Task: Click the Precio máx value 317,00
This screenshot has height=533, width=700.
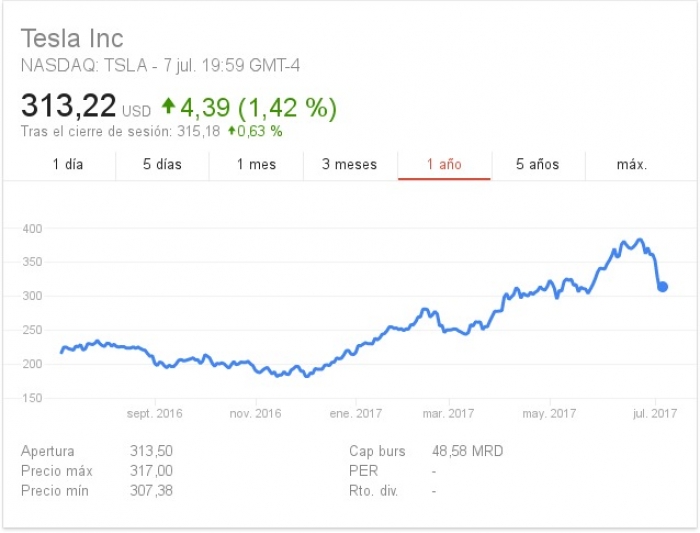Action: tap(150, 471)
